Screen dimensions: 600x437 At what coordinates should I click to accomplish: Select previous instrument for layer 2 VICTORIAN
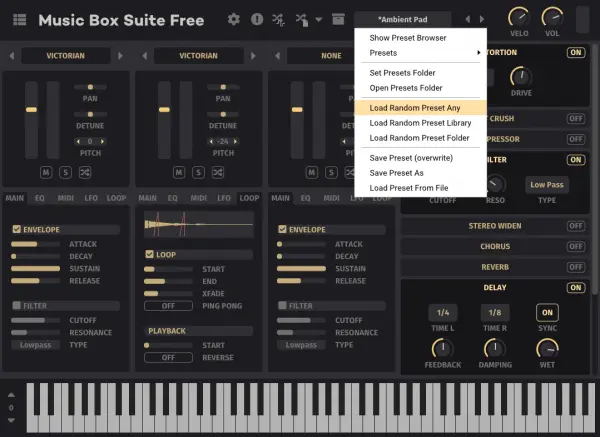[x=145, y=56]
